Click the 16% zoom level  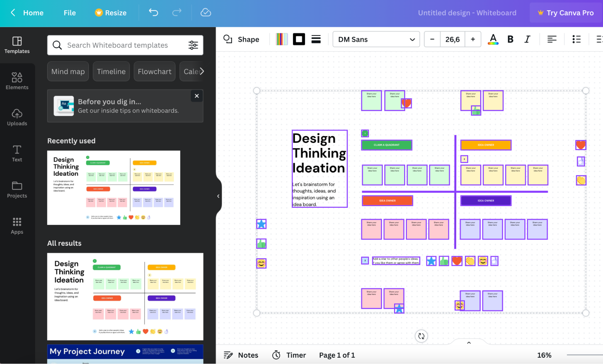pos(544,355)
